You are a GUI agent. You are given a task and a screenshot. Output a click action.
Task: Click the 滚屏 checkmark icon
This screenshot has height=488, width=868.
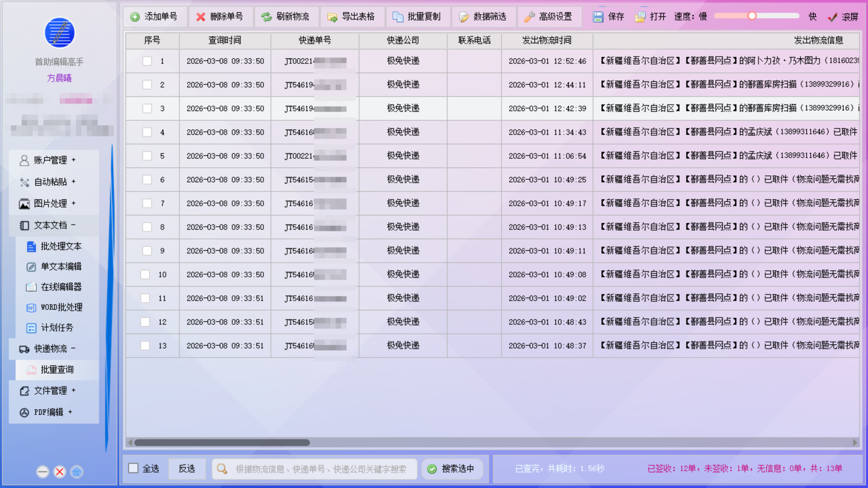click(x=832, y=17)
